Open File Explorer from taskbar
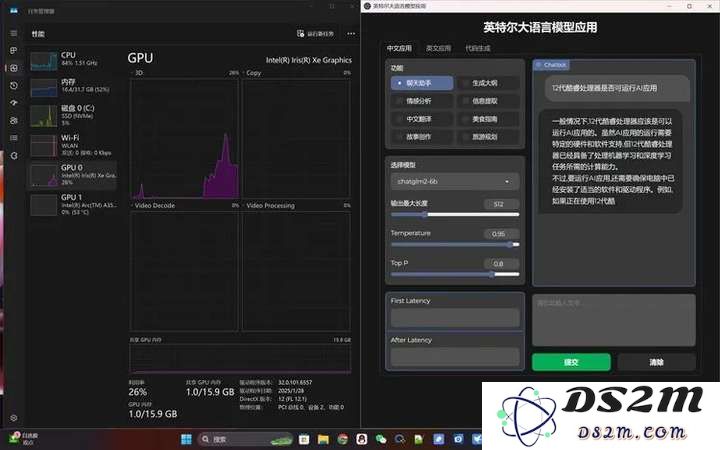 pos(323,439)
